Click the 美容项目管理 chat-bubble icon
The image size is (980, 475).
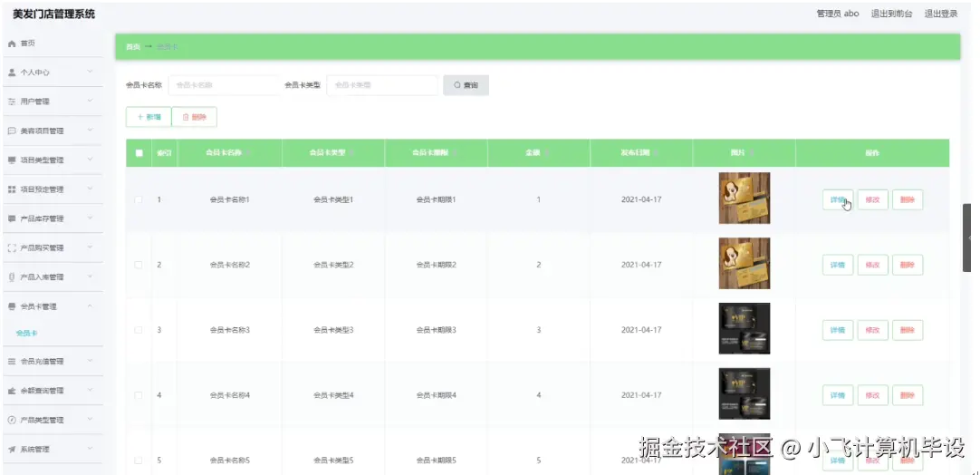(x=11, y=131)
